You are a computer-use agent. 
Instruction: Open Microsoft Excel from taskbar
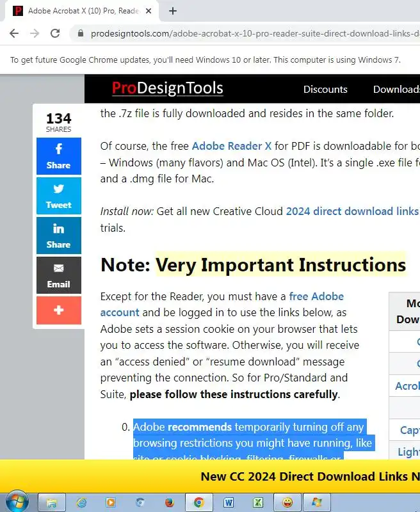tap(258, 502)
